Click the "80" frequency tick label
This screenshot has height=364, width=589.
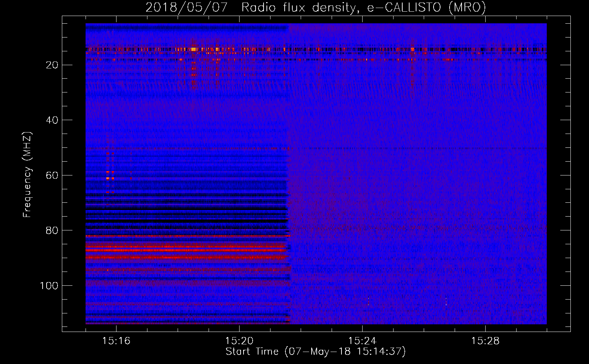(52, 230)
